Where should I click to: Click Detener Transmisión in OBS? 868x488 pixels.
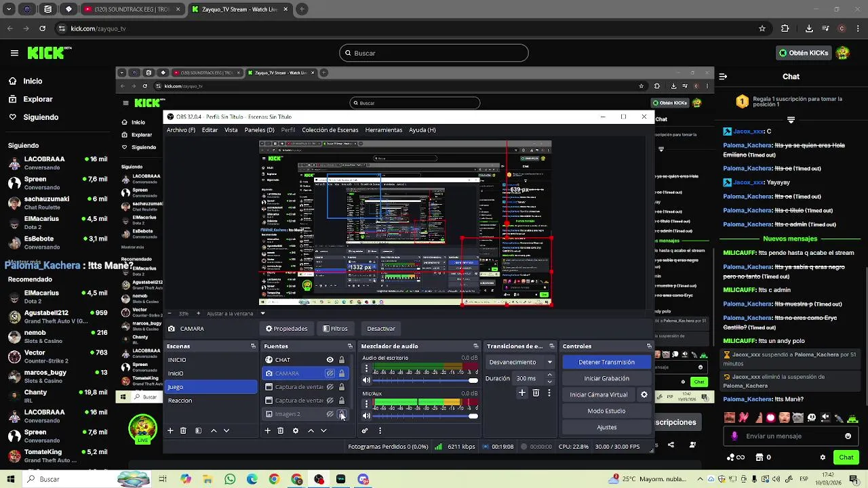tap(607, 362)
